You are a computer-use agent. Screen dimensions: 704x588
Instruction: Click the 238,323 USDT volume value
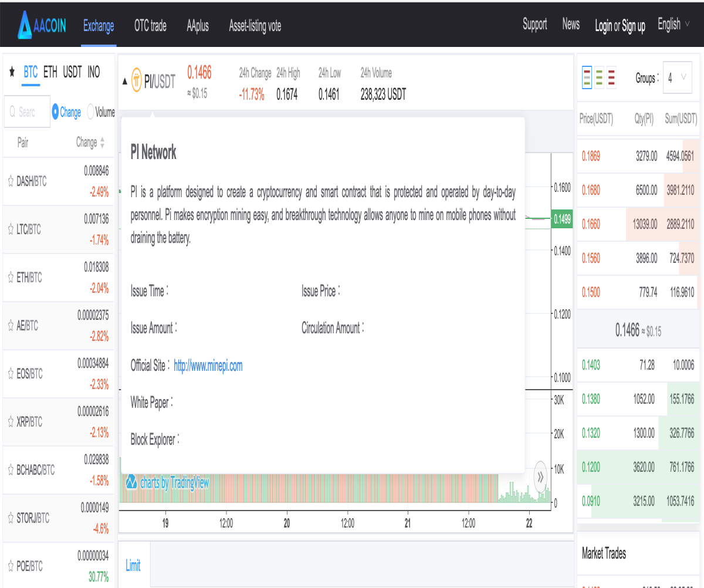tap(383, 94)
